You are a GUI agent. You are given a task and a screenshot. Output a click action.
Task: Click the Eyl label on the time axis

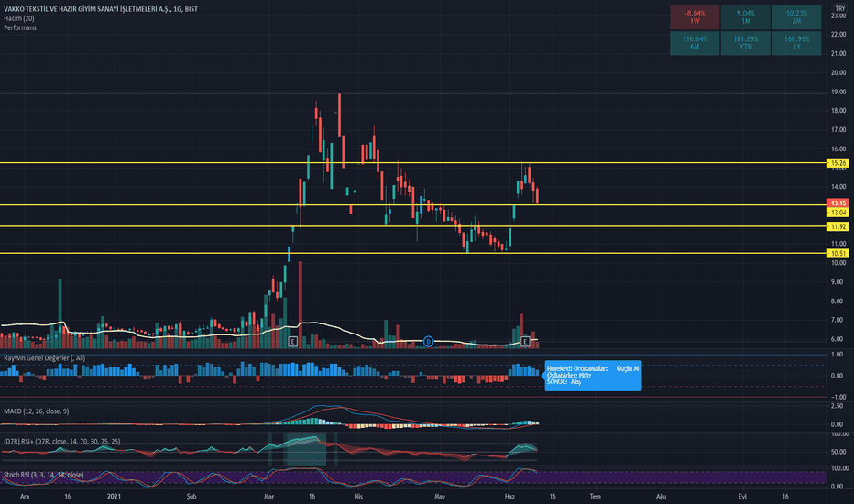coord(742,497)
